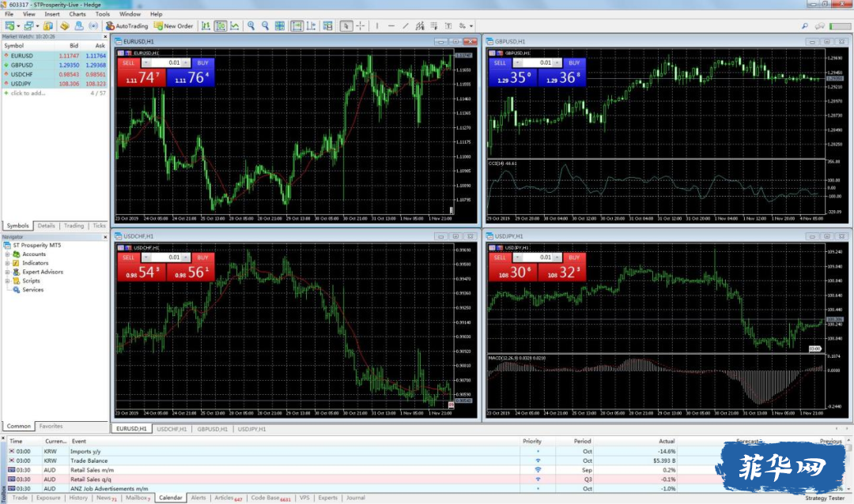The height and width of the screenshot is (504, 854).
Task: Open the New Chart toolbar icon
Action: click(9, 25)
